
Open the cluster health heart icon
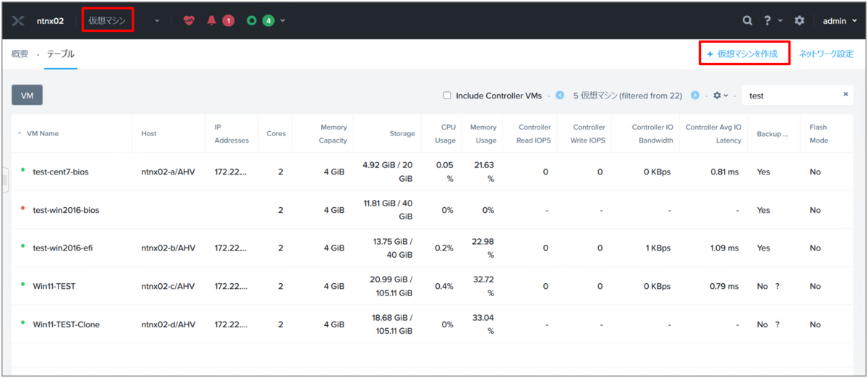190,20
